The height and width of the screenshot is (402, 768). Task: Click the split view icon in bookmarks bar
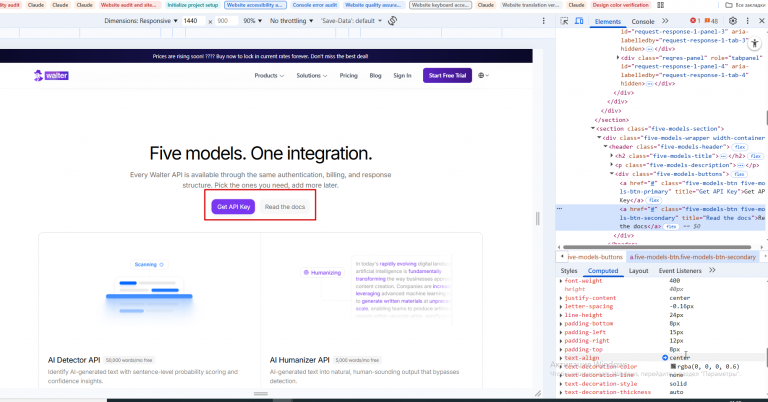tap(660, 5)
